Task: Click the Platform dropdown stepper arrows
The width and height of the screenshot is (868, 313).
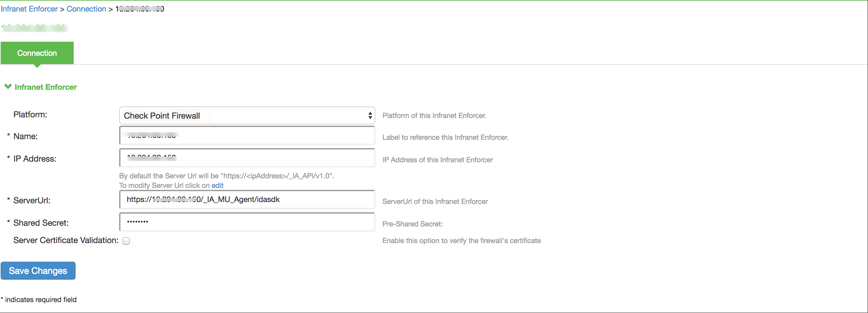Action: [370, 115]
